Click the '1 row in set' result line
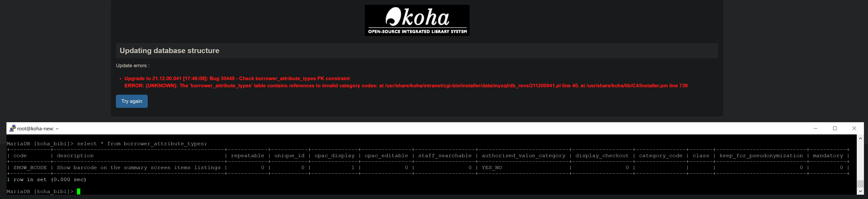 tap(47, 180)
